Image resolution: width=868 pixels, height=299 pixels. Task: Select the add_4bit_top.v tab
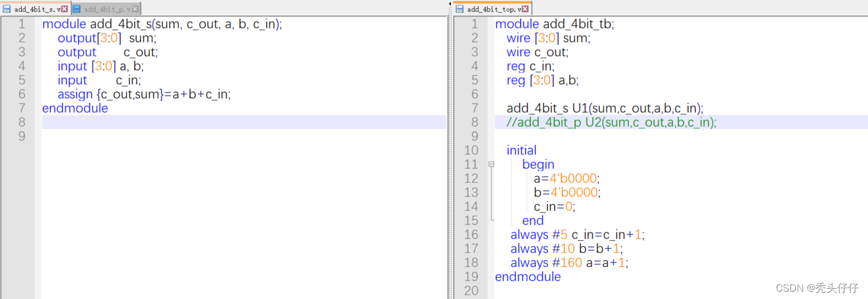tap(492, 9)
